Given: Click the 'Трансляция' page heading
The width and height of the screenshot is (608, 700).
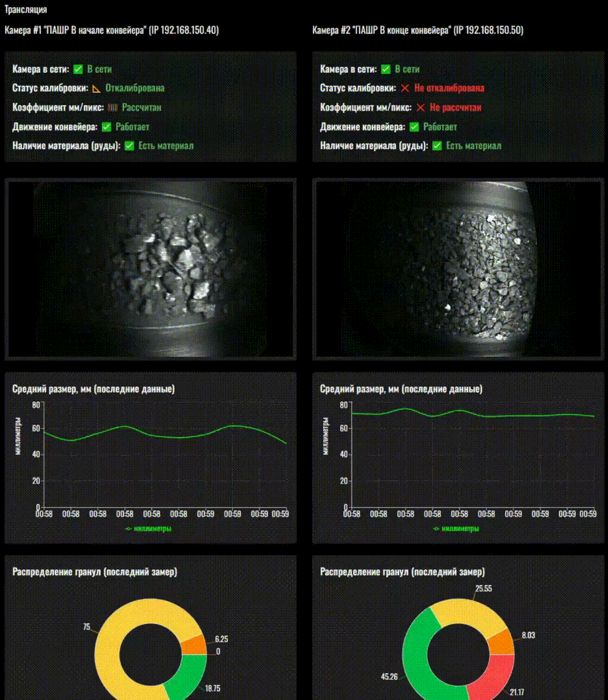Looking at the screenshot, I should pyautogui.click(x=25, y=9).
